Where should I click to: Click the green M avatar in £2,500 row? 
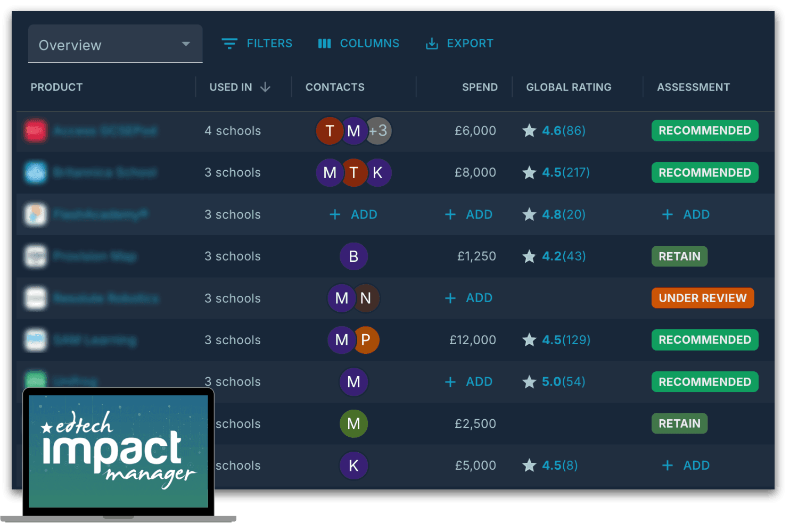[354, 423]
